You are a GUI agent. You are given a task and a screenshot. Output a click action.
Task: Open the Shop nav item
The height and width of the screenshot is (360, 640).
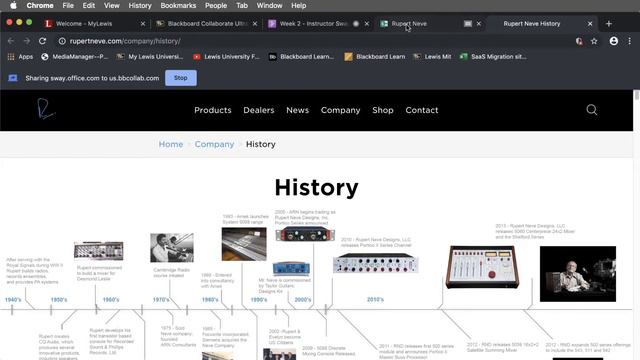[x=383, y=110]
